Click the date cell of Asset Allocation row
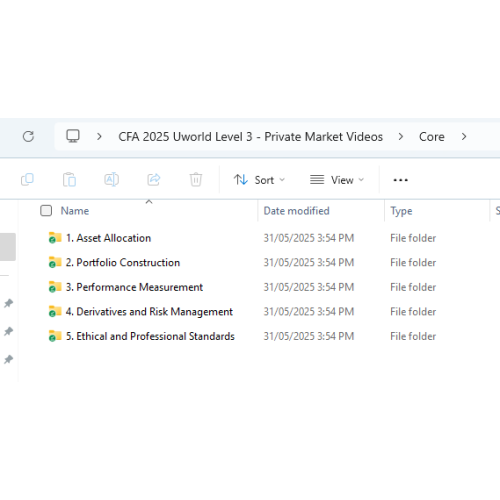 (x=309, y=238)
